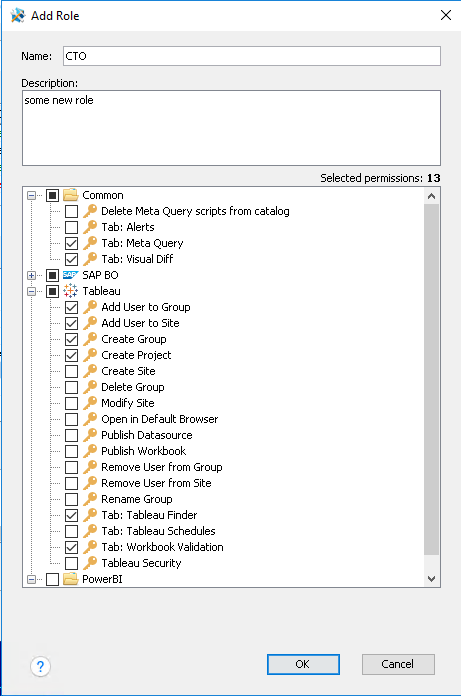Click the key icon beside Add User to Site

90,323
